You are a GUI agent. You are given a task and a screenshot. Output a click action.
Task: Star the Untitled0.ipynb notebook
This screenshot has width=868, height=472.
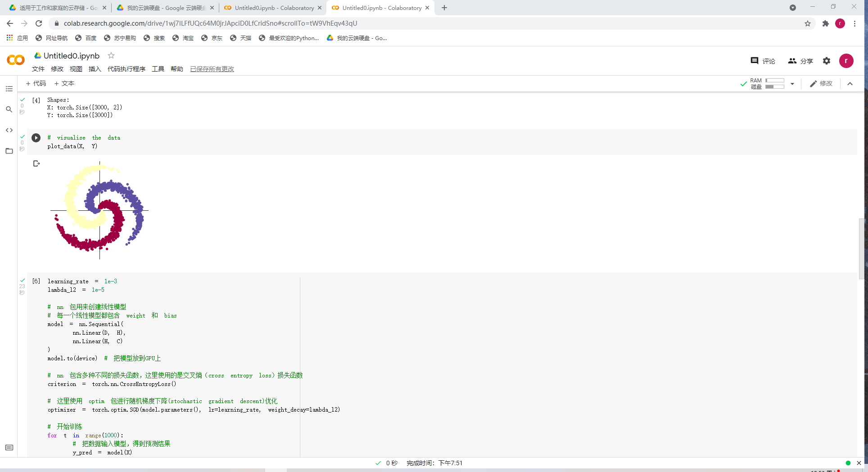[111, 55]
